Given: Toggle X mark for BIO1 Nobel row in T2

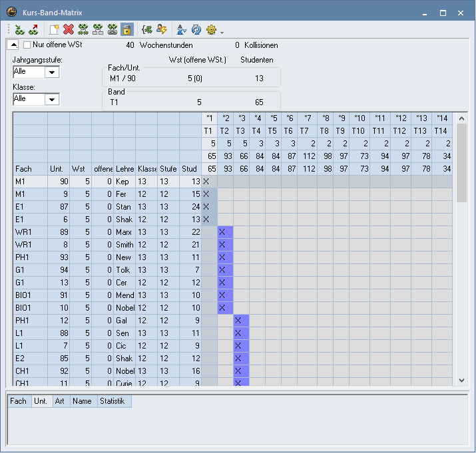Looking at the screenshot, I should tap(225, 308).
